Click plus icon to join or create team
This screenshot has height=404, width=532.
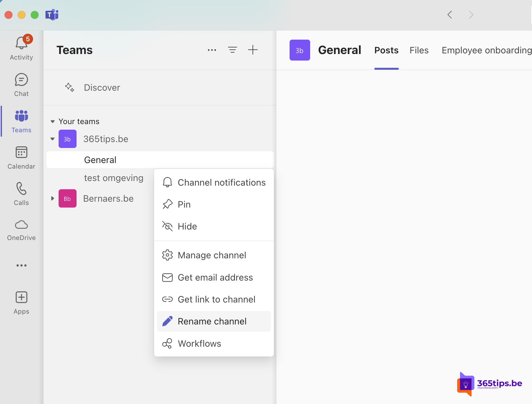click(253, 50)
